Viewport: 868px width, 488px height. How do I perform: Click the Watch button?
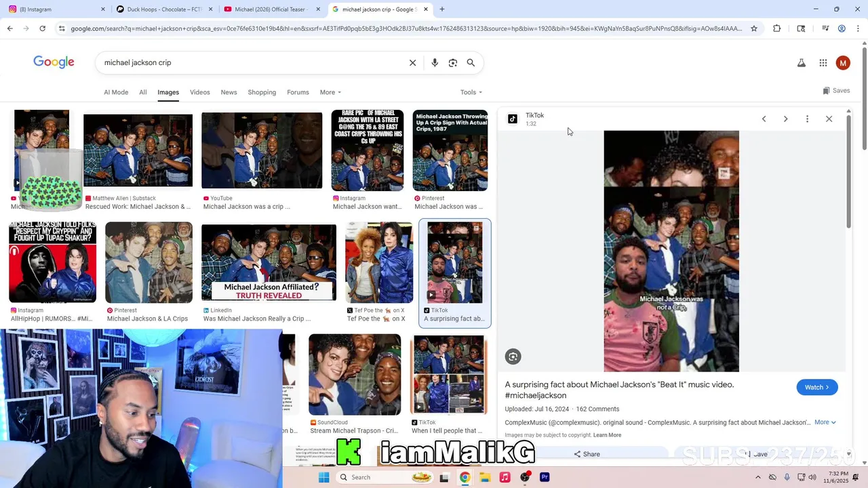[x=817, y=387]
